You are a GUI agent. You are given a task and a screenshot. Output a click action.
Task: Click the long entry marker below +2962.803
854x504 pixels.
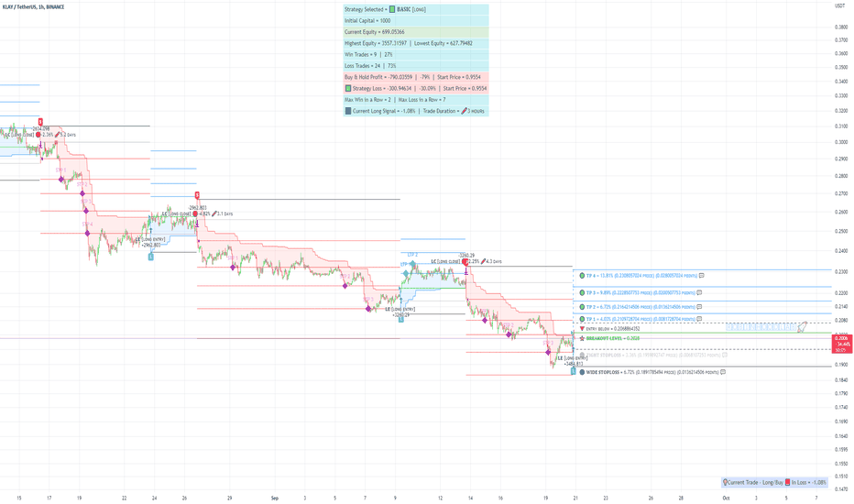click(x=151, y=256)
